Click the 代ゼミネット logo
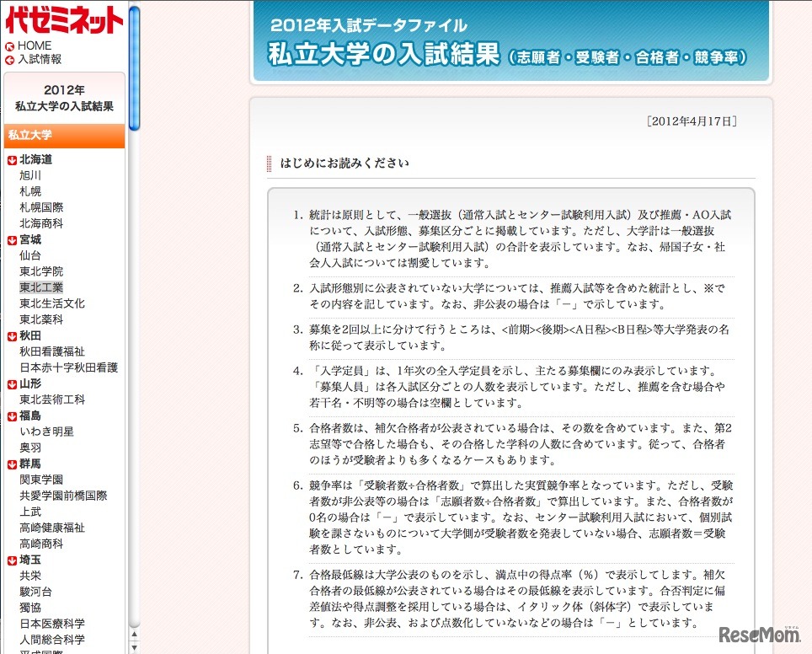Viewport: 812px width, 654px height. click(x=64, y=19)
